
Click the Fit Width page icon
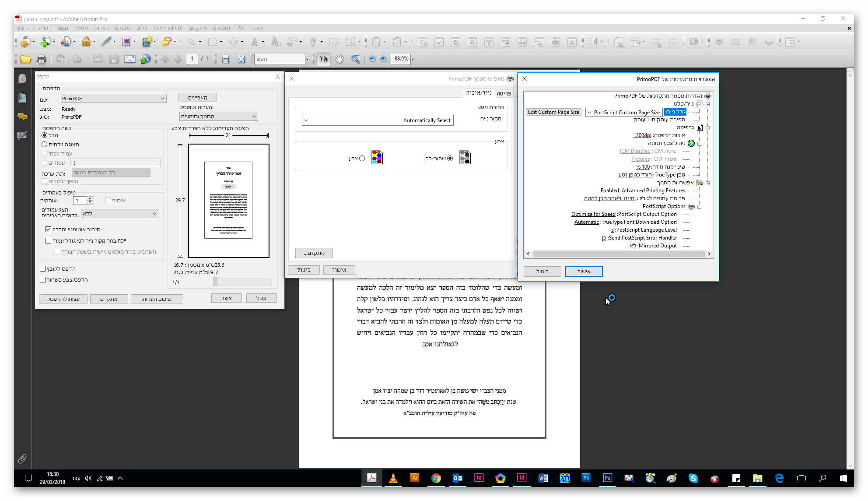pos(225,59)
